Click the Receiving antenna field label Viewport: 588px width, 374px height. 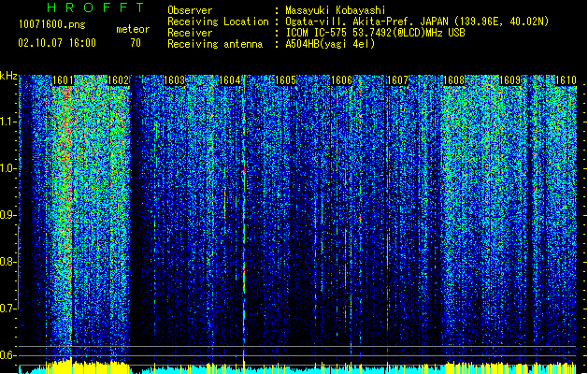click(x=215, y=44)
